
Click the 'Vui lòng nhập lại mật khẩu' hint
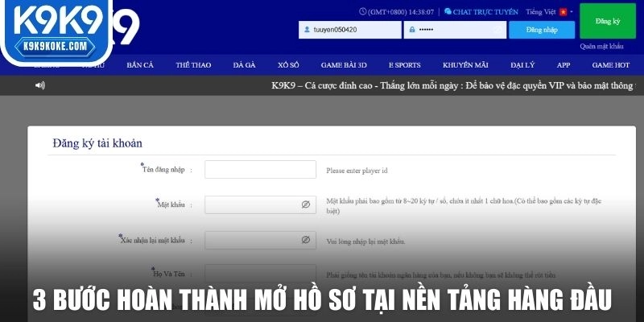pyautogui.click(x=365, y=242)
